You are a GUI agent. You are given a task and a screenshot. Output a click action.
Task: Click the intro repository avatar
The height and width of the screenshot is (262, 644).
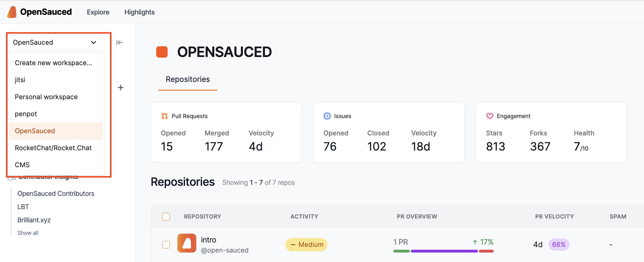[187, 243]
